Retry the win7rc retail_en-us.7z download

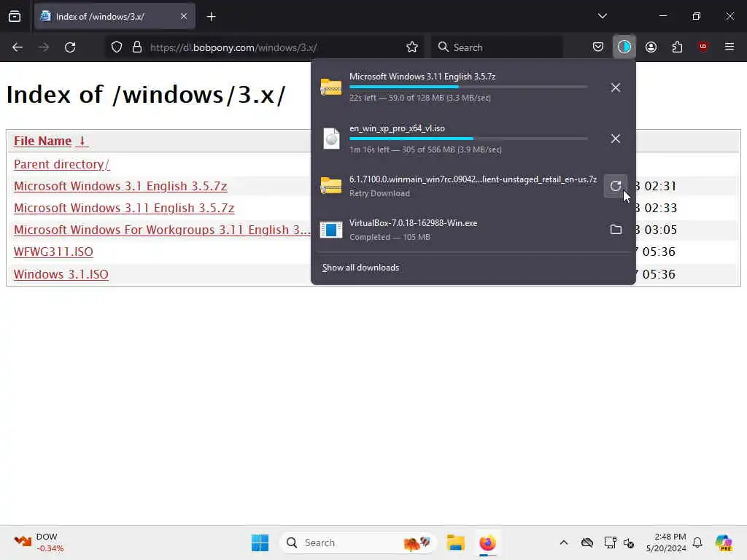(616, 186)
